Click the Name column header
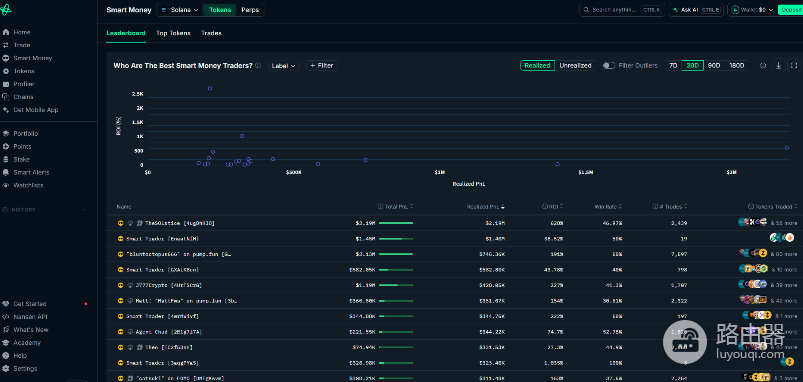This screenshot has height=382, width=803. coord(124,207)
